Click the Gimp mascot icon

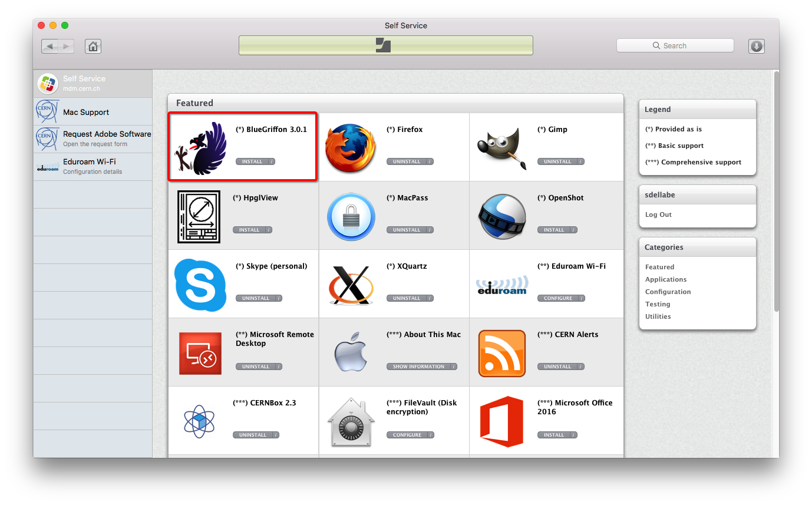click(x=501, y=148)
